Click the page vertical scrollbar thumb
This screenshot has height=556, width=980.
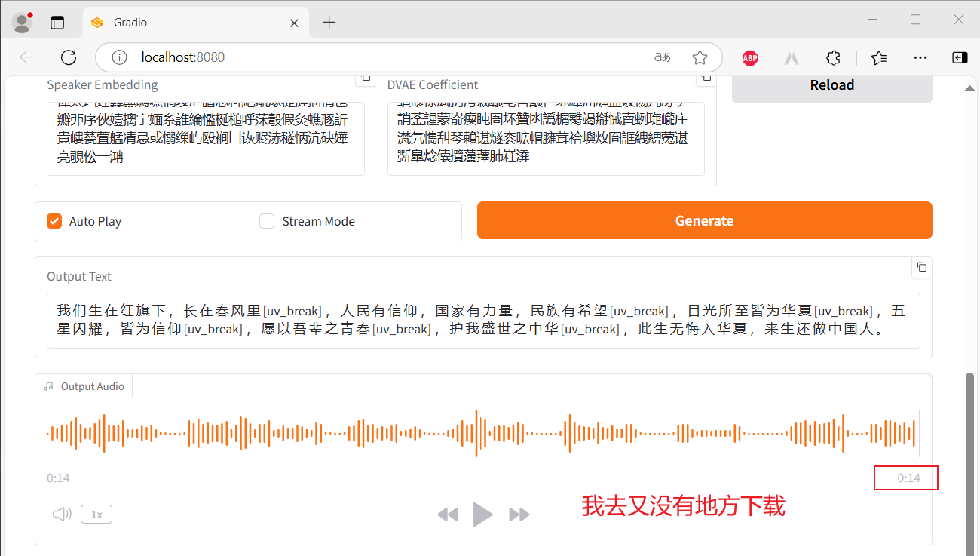[971, 464]
